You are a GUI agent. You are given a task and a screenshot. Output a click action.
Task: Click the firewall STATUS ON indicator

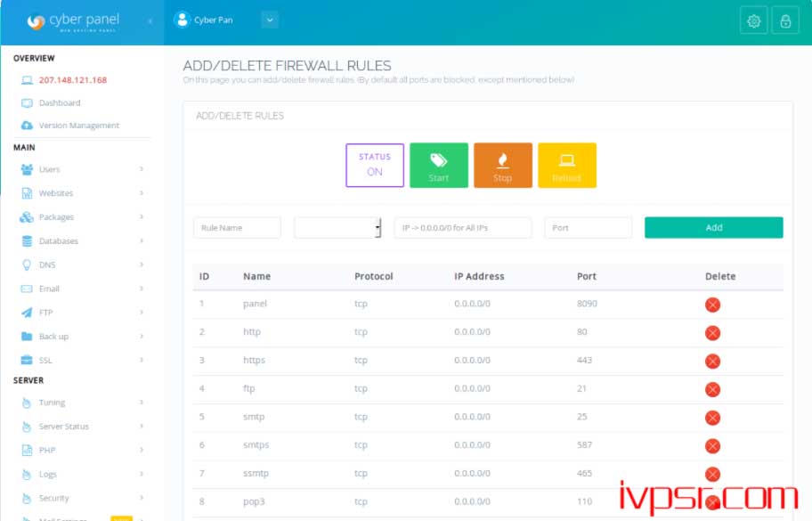click(375, 166)
